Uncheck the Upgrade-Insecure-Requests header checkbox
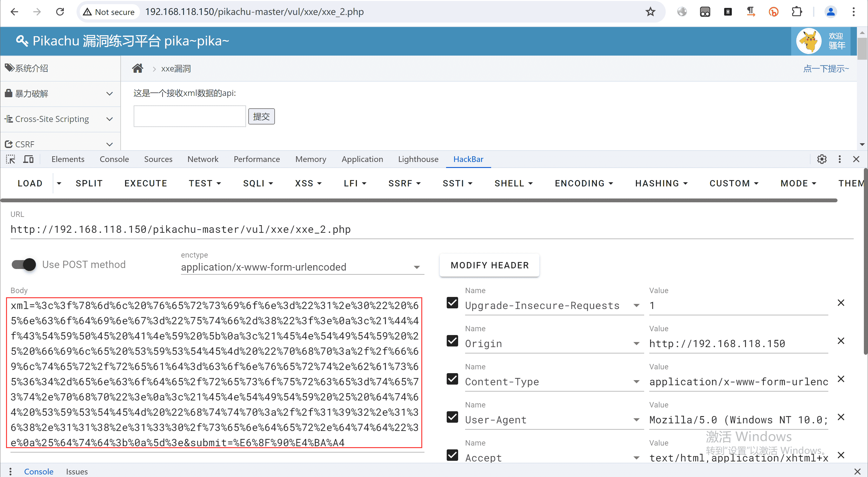 [452, 303]
